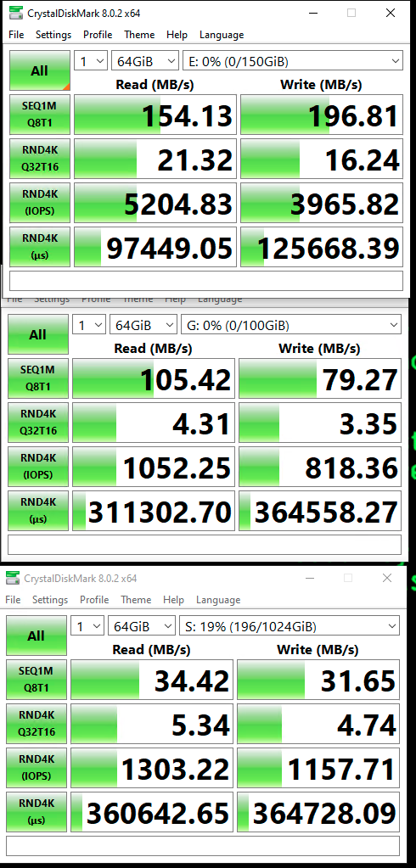Run All tests in S: drive window
This screenshot has width=416, height=868.
[x=36, y=636]
